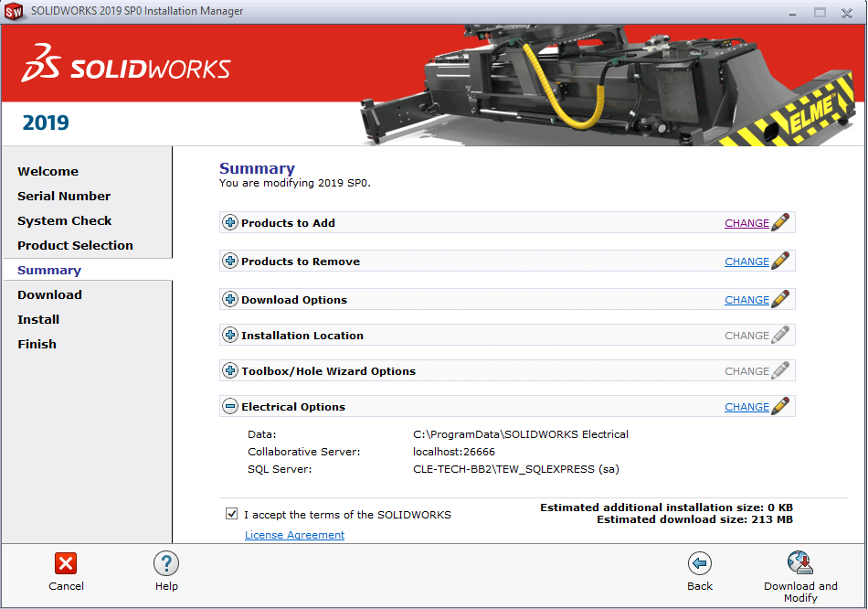Start Download and Modify globe icon

[x=800, y=563]
